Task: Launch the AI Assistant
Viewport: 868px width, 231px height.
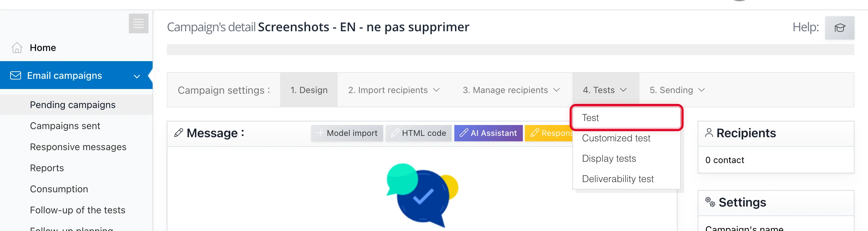Action: pos(488,133)
